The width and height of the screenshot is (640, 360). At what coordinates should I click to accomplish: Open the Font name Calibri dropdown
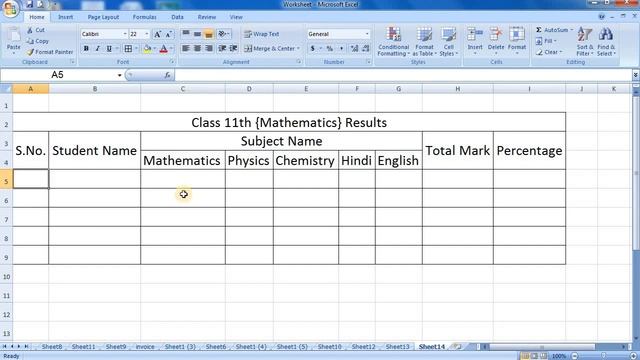click(125, 34)
